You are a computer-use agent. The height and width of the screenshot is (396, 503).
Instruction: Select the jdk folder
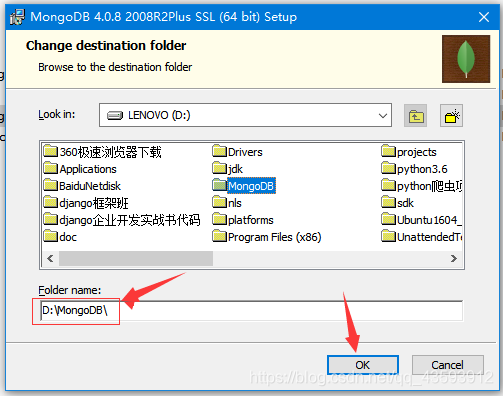(x=228, y=169)
